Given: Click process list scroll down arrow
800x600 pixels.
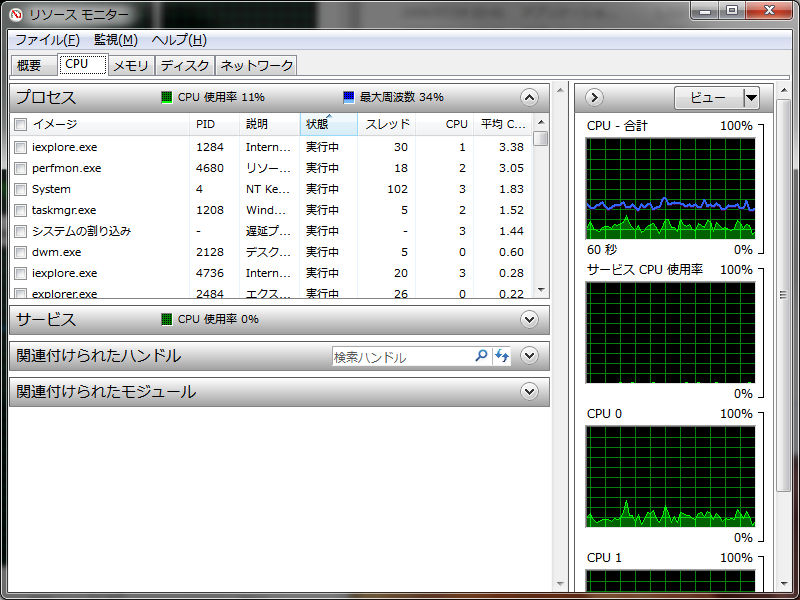Looking at the screenshot, I should (541, 290).
